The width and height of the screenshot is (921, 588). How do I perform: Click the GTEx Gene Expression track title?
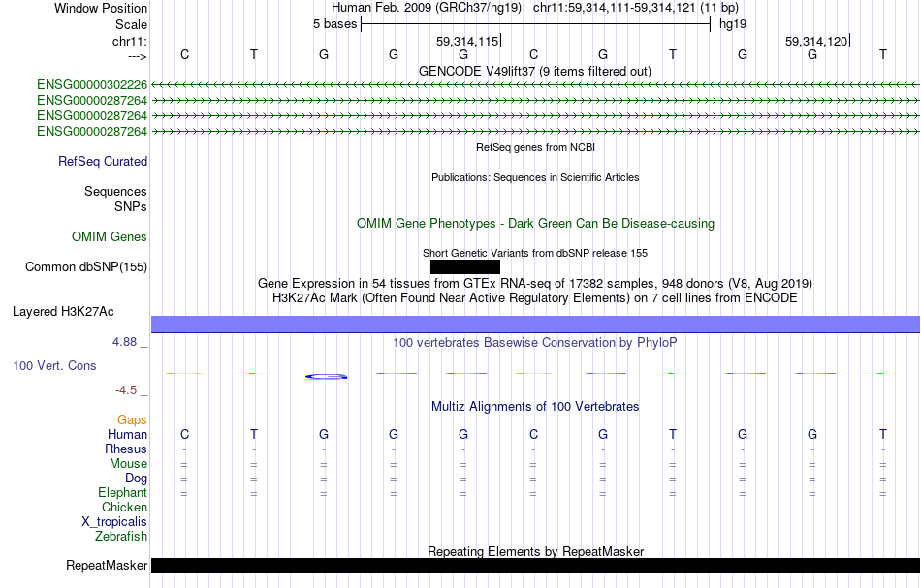point(535,284)
